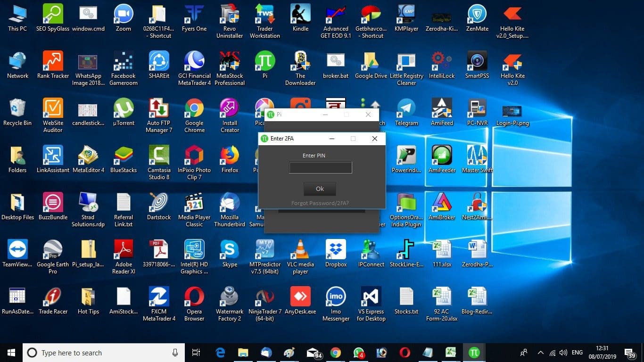Select the Rank Tracker desktop icon
The width and height of the screenshot is (644, 362).
pyautogui.click(x=53, y=65)
